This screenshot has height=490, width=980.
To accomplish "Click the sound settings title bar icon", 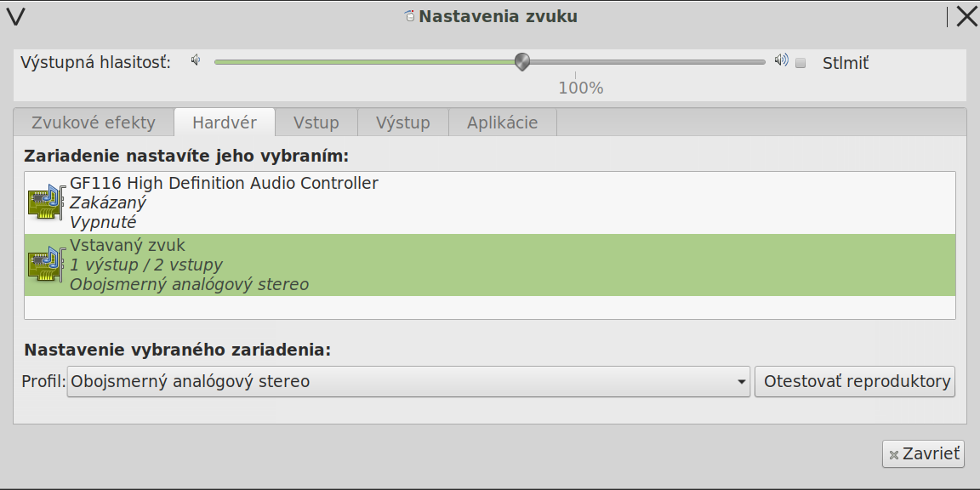I will pyautogui.click(x=410, y=16).
